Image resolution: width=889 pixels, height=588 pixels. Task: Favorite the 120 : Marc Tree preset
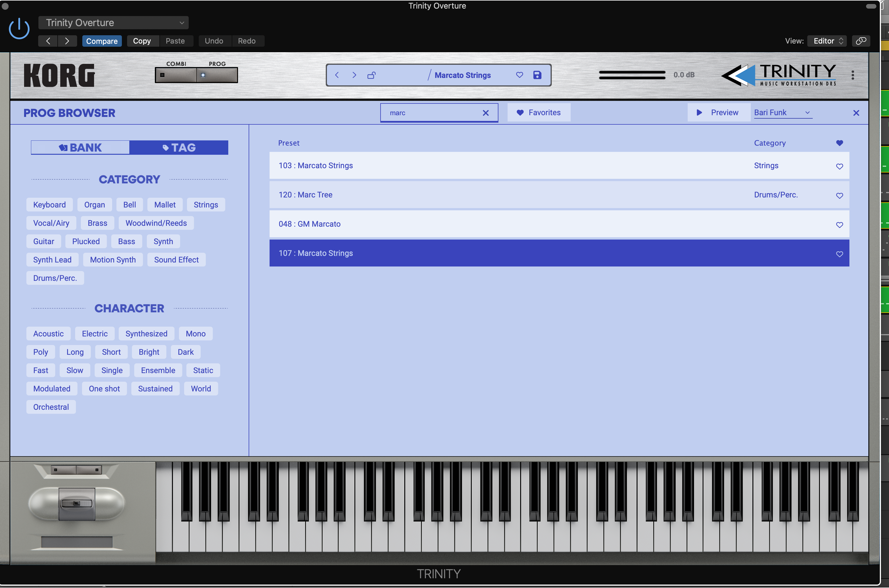839,195
